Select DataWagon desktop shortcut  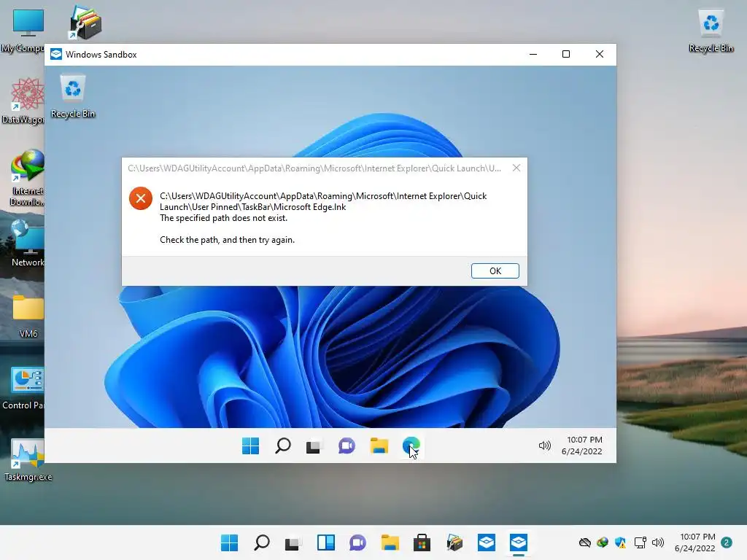click(x=23, y=101)
